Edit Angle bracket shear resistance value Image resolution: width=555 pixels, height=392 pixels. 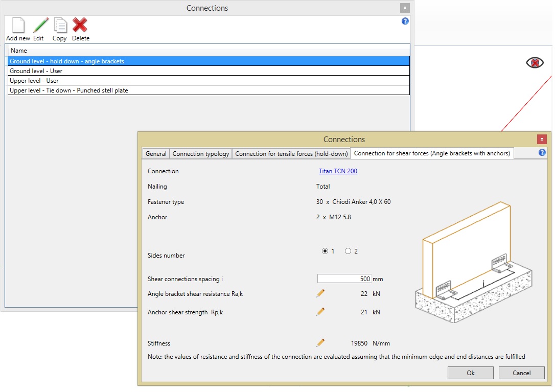tap(320, 293)
